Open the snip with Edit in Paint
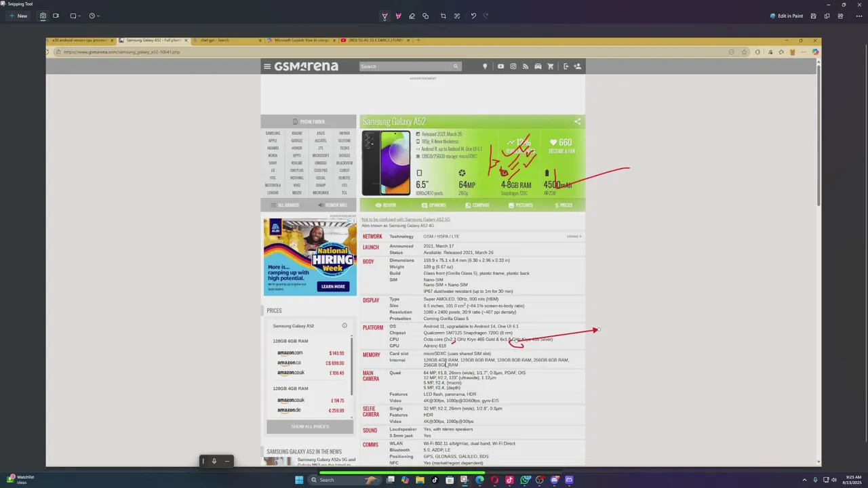Image resolution: width=868 pixels, height=488 pixels. 787,16
